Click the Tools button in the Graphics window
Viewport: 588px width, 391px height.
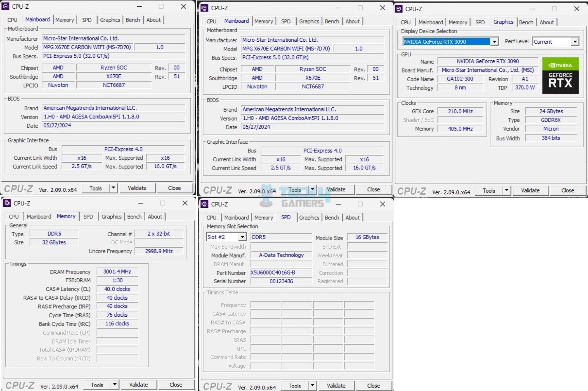click(489, 190)
